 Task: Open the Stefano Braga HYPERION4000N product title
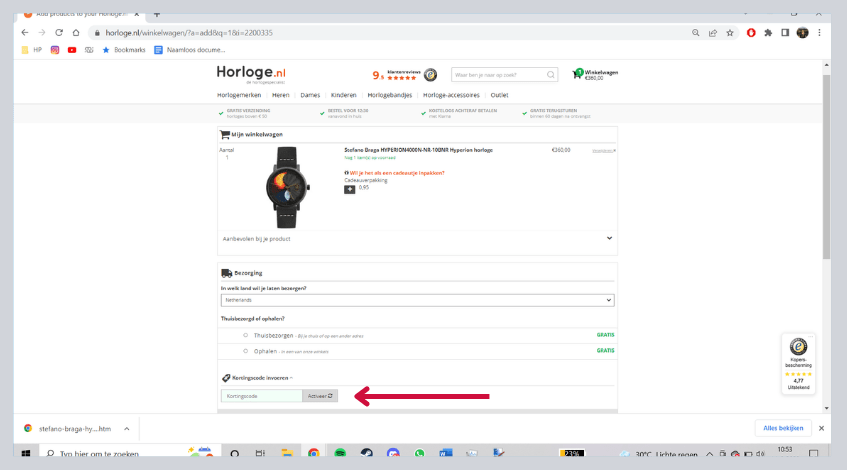(x=418, y=150)
